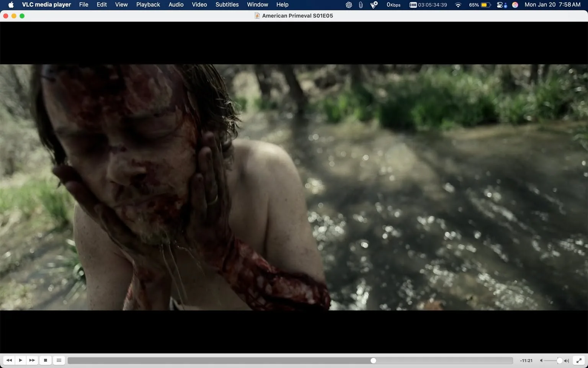Open the Wi-Fi status menu
Image resolution: width=588 pixels, height=368 pixels.
click(x=458, y=5)
